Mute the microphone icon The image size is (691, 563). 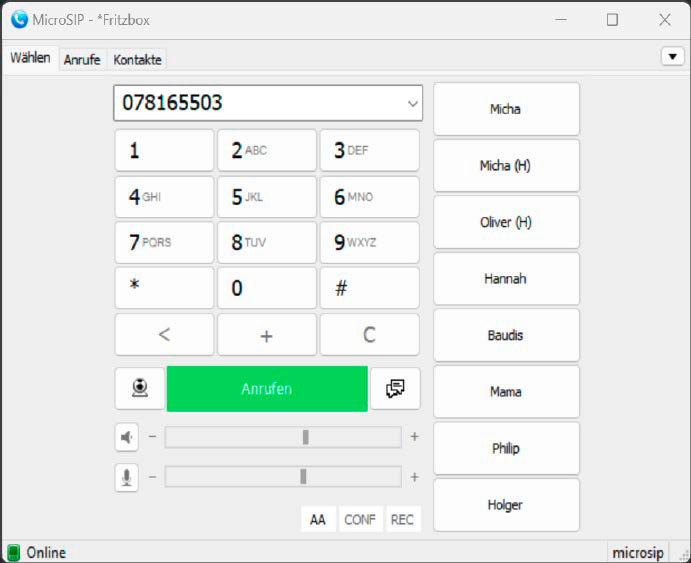[x=127, y=477]
